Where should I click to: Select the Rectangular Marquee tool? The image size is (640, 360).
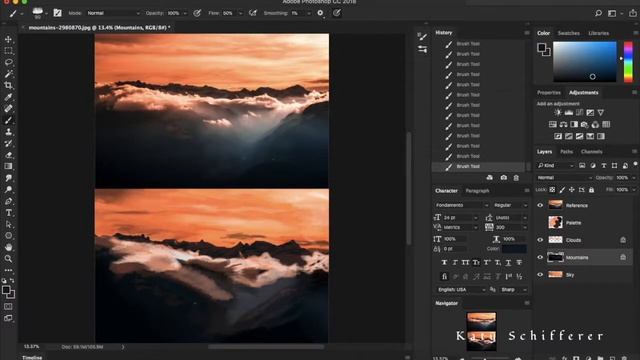point(8,51)
